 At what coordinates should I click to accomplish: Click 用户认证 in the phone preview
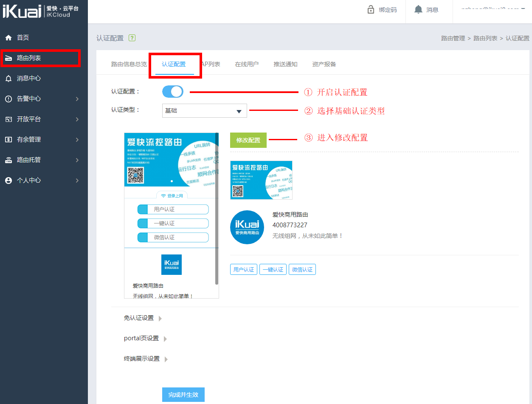pyautogui.click(x=173, y=209)
